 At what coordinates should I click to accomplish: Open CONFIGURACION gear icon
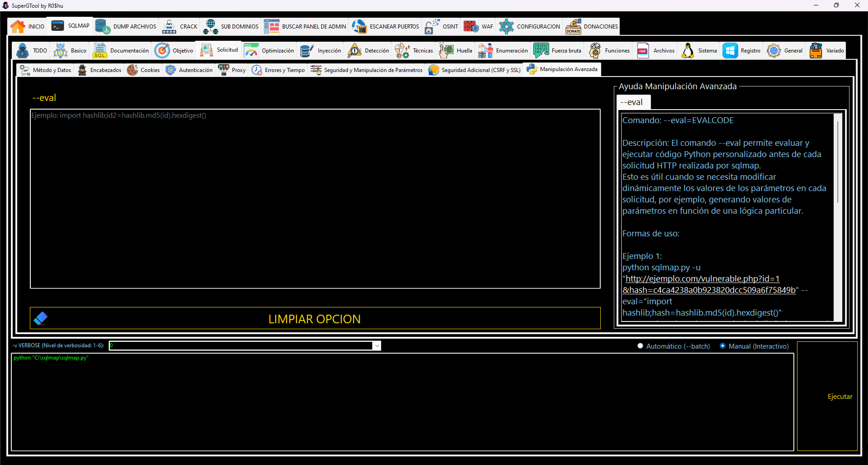(506, 27)
